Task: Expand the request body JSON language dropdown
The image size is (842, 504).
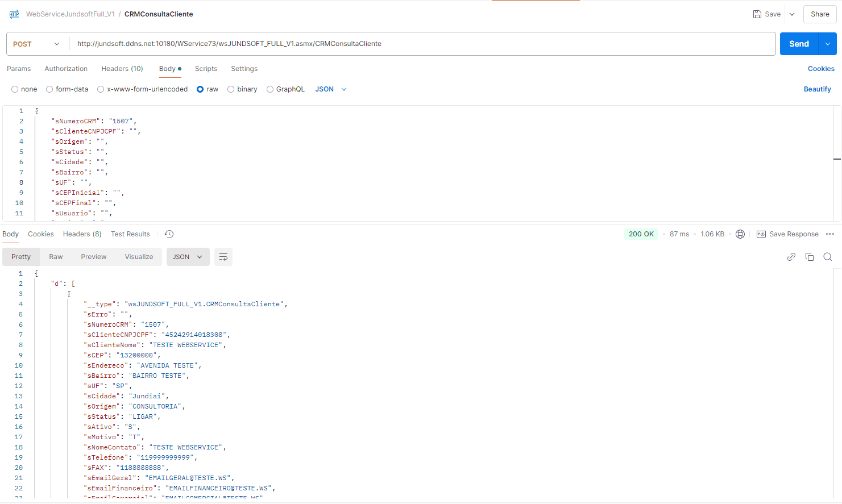Action: [331, 89]
